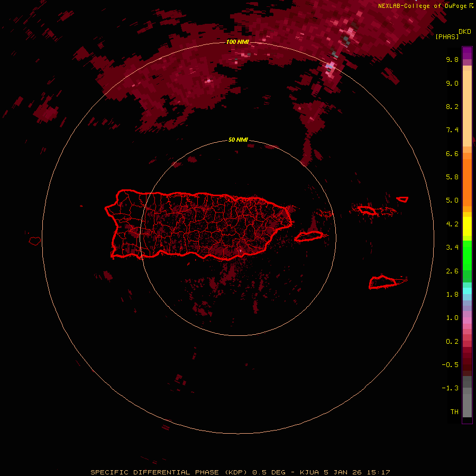Click the 3.4 scale value
The height and width of the screenshot is (476, 476).
(x=452, y=248)
